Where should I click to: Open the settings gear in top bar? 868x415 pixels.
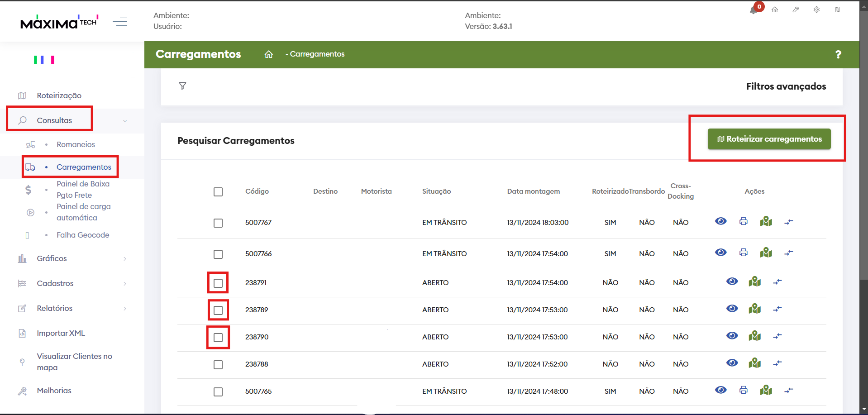click(816, 10)
